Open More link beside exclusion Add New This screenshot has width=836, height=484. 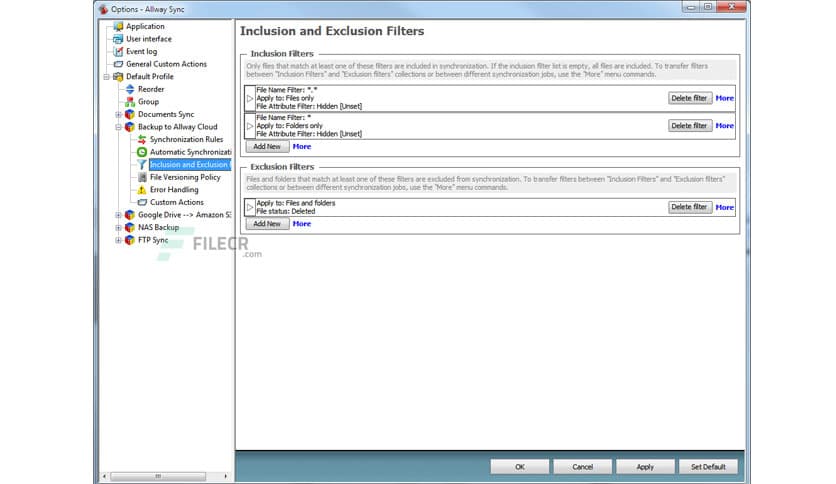(x=302, y=224)
